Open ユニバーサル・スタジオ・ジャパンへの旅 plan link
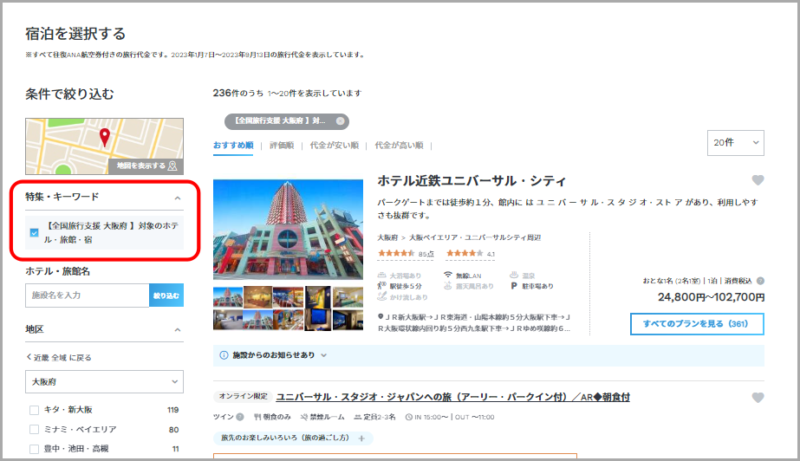 tap(453, 397)
